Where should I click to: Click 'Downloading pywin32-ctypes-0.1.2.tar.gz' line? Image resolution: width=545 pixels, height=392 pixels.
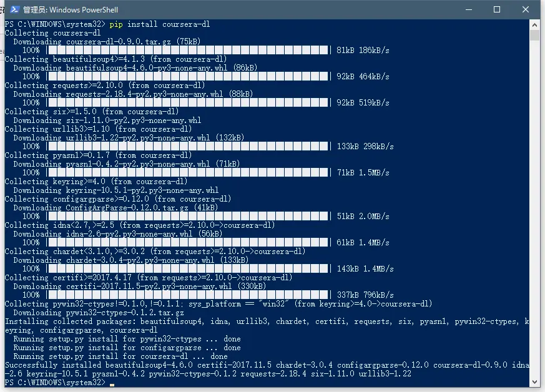pos(99,313)
